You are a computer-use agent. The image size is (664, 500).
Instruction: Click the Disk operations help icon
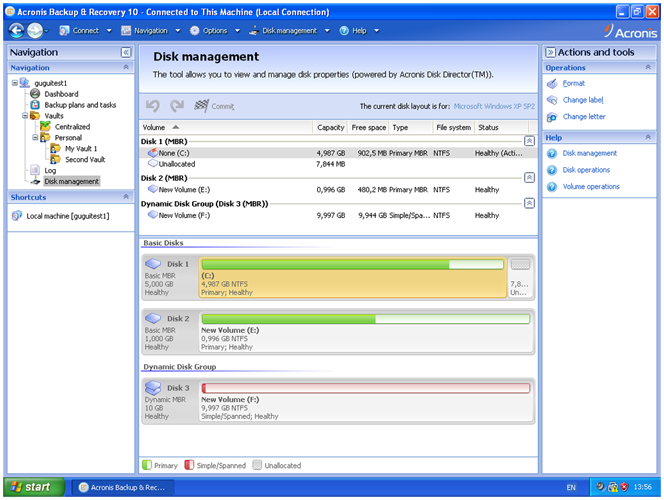point(552,170)
